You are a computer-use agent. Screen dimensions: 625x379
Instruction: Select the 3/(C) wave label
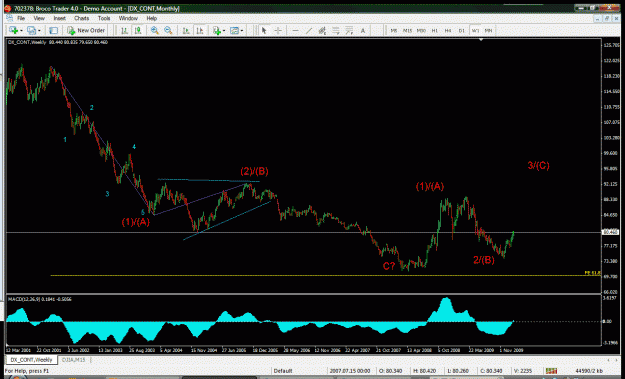point(539,165)
